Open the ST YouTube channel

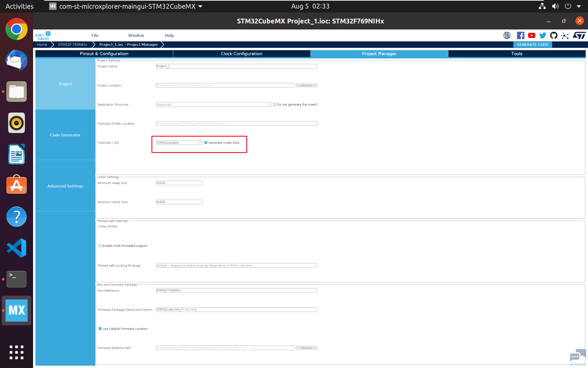[x=532, y=35]
